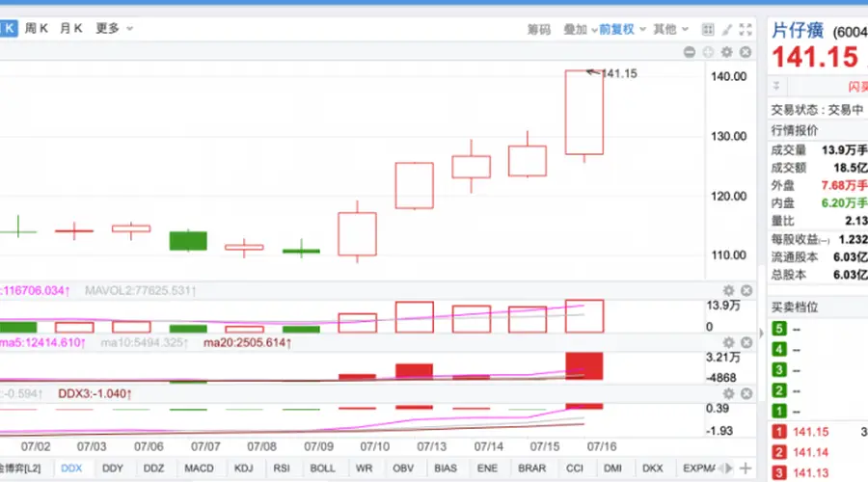This screenshot has height=482, width=868.
Task: Click the 141.15 latest price
Action: coord(815,58)
